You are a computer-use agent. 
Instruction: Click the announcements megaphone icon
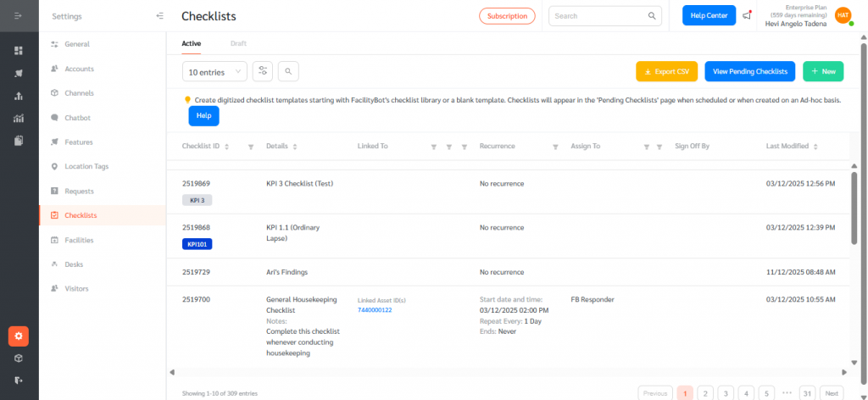point(747,15)
